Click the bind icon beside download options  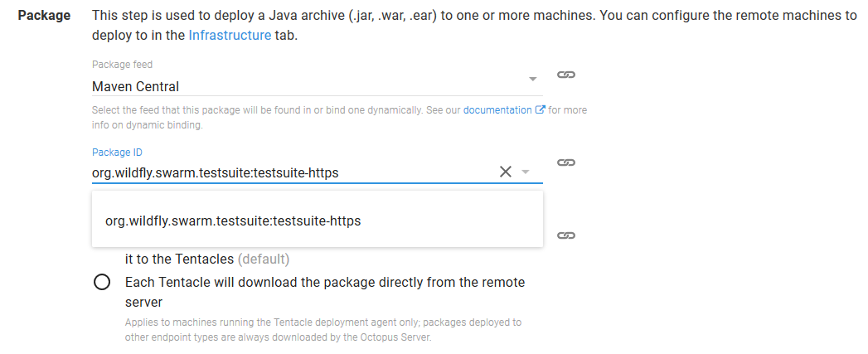(565, 235)
